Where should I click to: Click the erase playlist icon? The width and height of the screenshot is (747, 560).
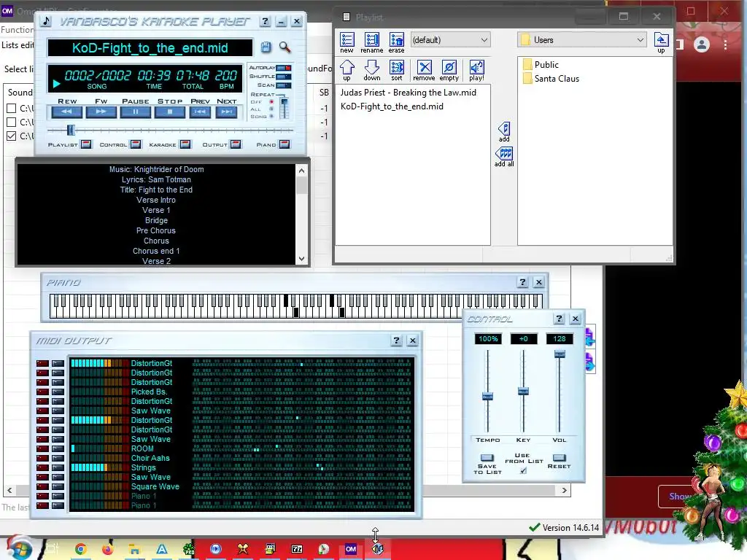click(396, 42)
